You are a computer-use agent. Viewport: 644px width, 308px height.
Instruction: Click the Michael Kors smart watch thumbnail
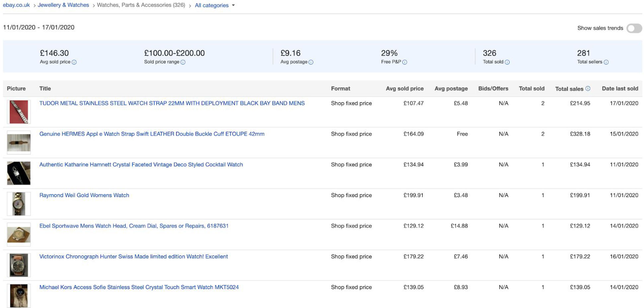19,296
